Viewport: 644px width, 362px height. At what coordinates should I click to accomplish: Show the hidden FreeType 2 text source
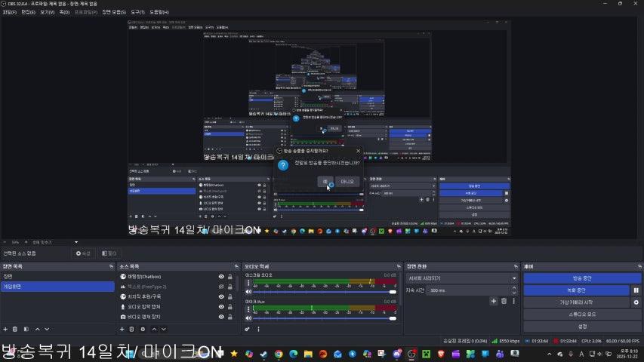click(x=221, y=287)
